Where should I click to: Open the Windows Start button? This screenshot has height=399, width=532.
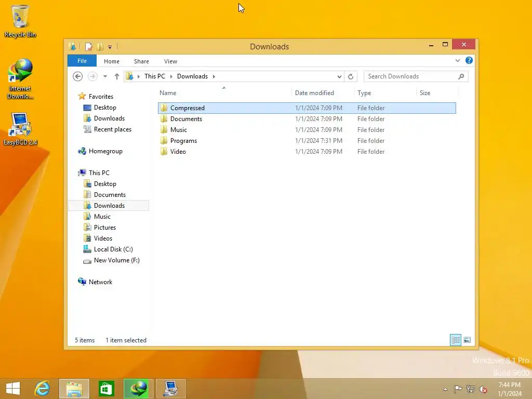(x=13, y=389)
